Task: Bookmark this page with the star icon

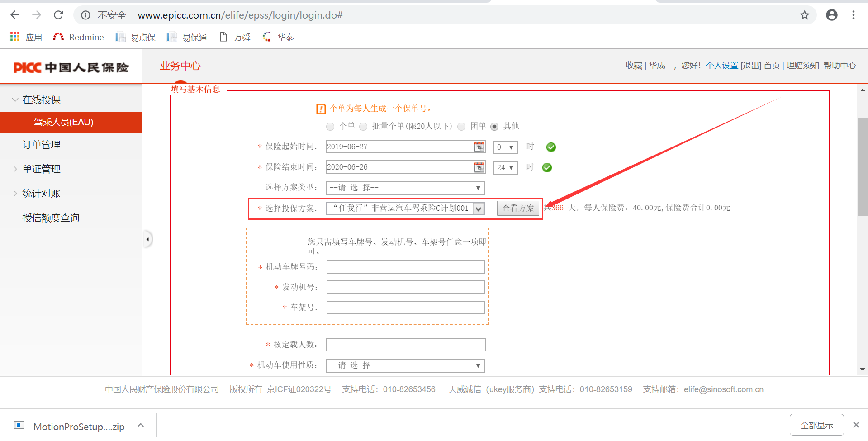Action: point(805,15)
